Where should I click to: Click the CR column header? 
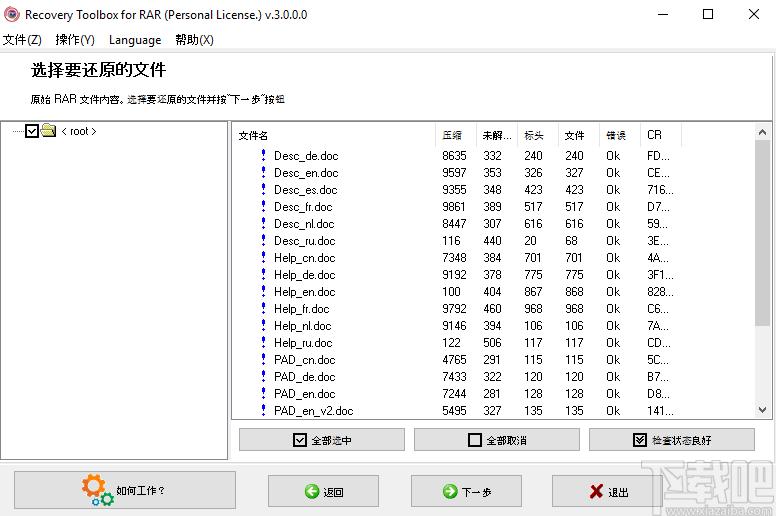pyautogui.click(x=661, y=135)
